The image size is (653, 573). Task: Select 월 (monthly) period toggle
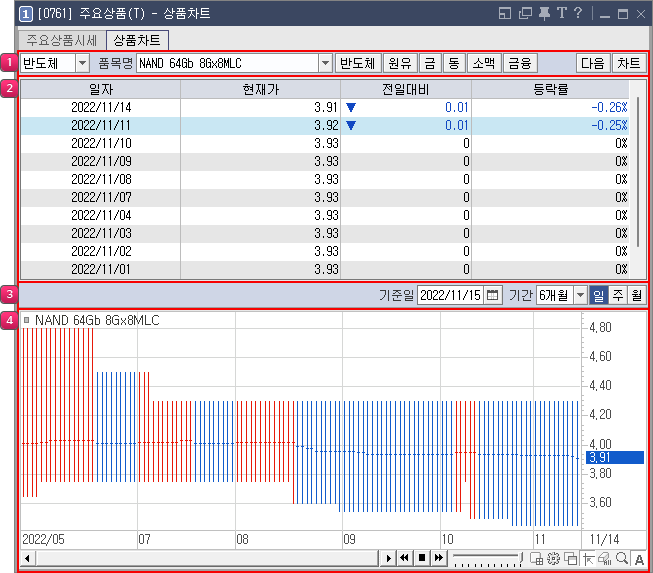coord(637,295)
